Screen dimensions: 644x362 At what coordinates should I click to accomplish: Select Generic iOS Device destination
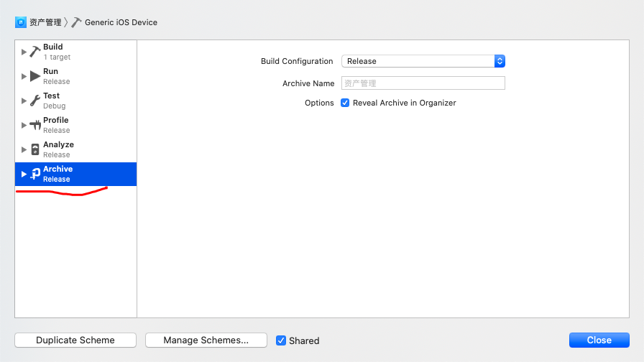click(121, 22)
